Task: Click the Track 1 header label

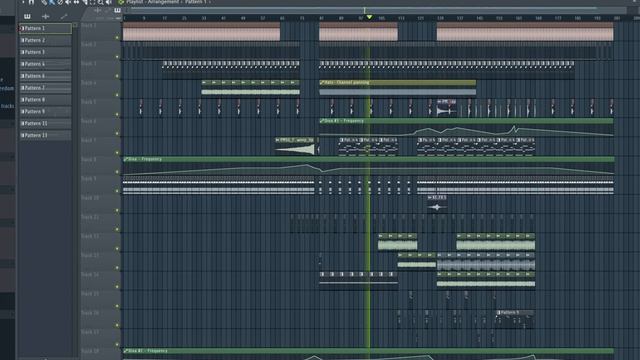Action: click(89, 25)
